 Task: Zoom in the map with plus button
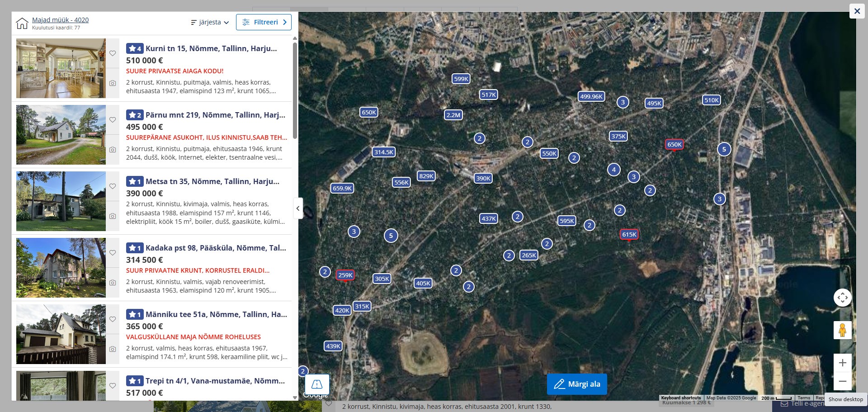843,363
